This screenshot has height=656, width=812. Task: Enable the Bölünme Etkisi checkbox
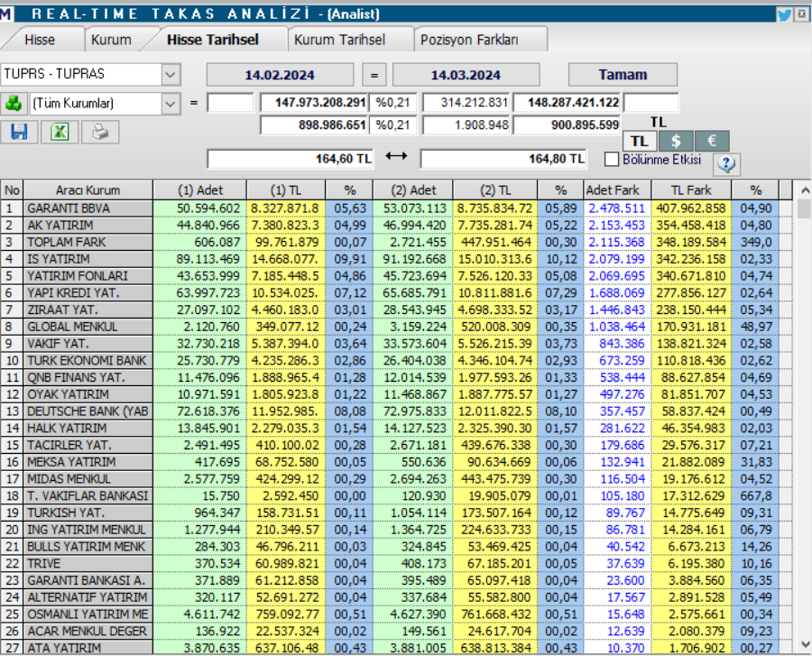point(612,160)
